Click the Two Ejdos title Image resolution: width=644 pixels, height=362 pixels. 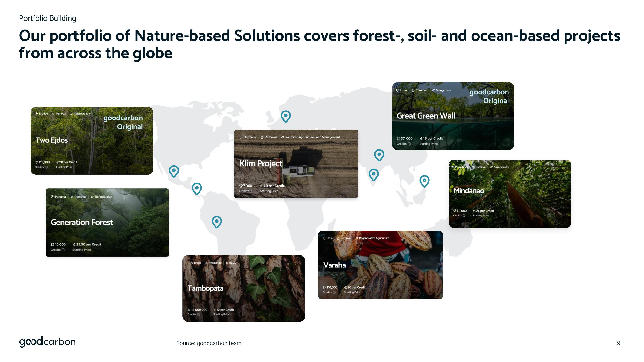[x=51, y=140]
